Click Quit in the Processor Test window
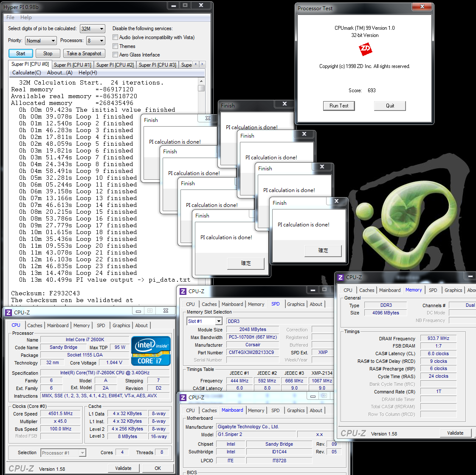The width and height of the screenshot is (476, 475). (x=390, y=106)
